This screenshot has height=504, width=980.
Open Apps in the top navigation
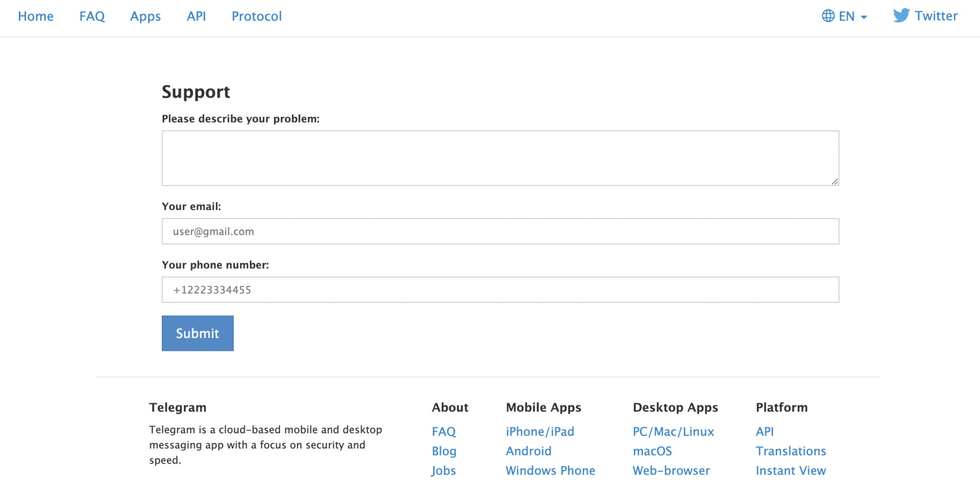point(145,16)
